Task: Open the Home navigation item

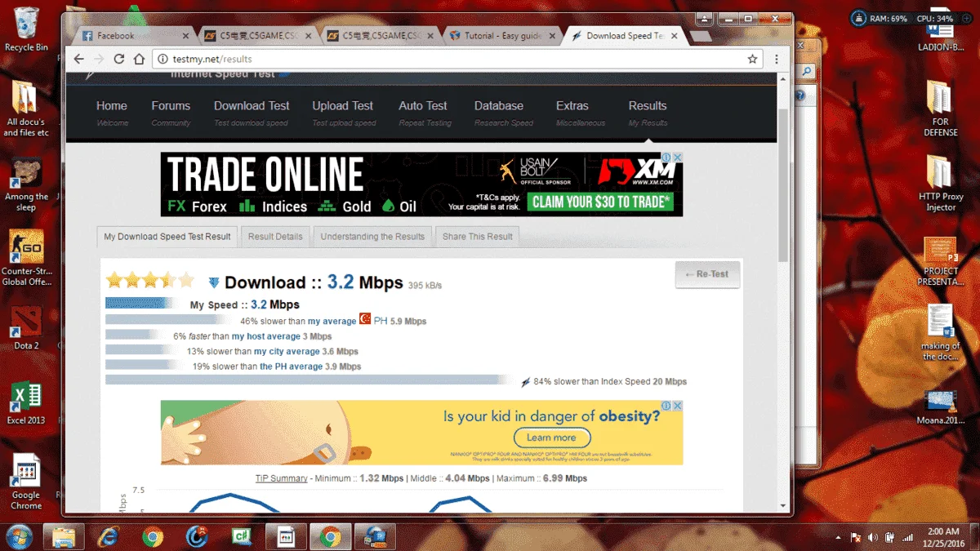Action: point(112,113)
